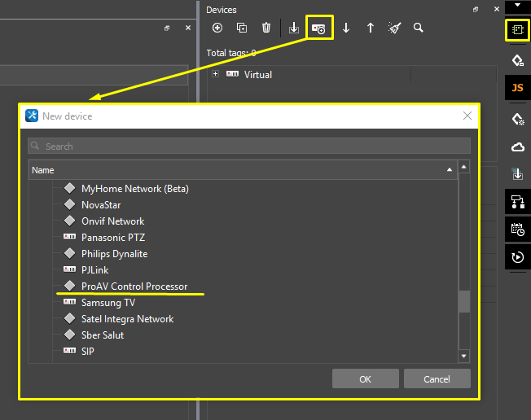This screenshot has height=420, width=531.
Task: Click the Name column header sort arrow
Action: click(x=450, y=170)
